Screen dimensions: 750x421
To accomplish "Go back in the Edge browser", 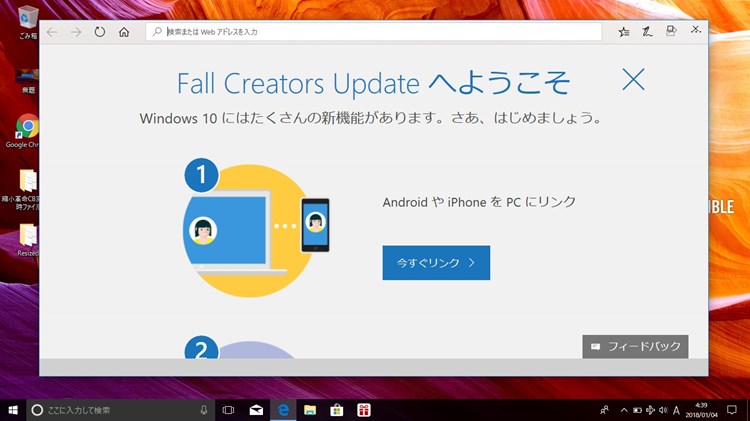I will [x=52, y=32].
